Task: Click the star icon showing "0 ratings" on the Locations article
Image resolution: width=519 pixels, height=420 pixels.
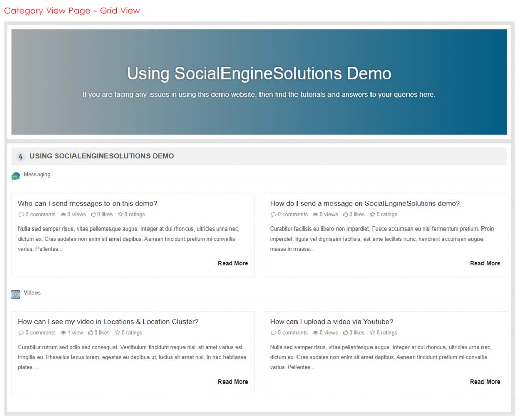Action: click(x=117, y=332)
